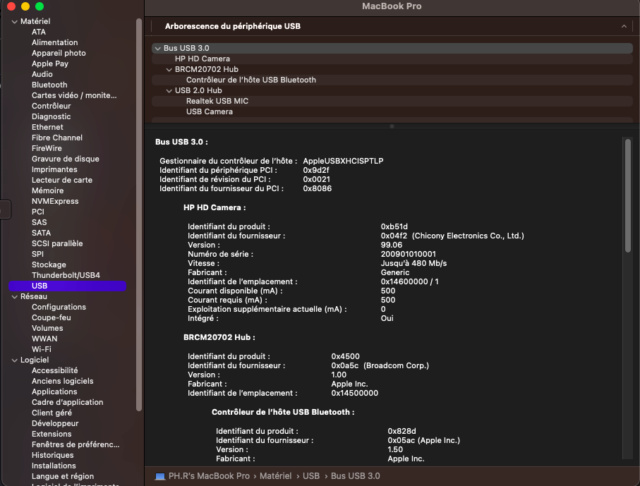Open the Imprimantes section
Image resolution: width=640 pixels, height=486 pixels.
coord(54,170)
